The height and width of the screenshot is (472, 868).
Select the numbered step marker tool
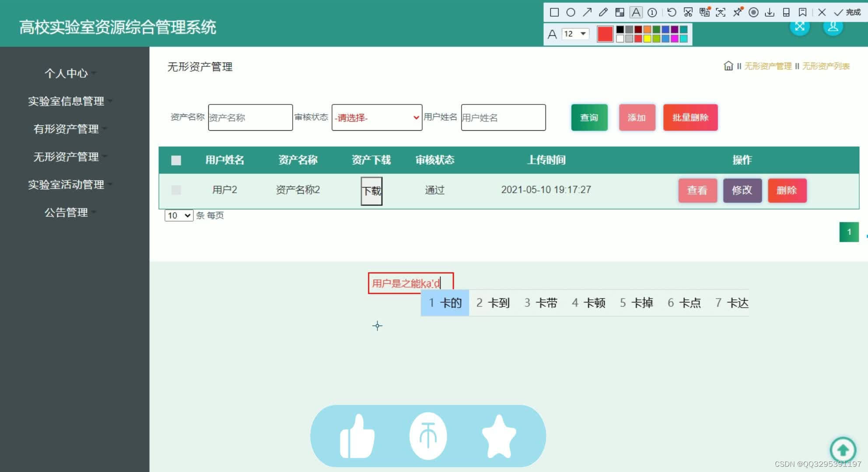(x=652, y=12)
